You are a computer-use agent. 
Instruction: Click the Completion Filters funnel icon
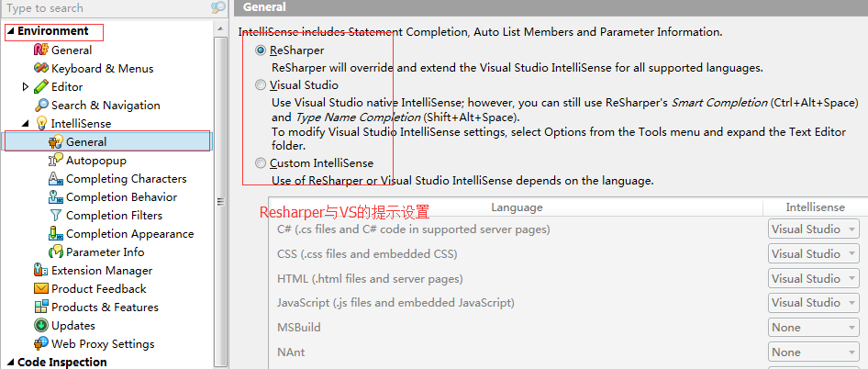[56, 215]
